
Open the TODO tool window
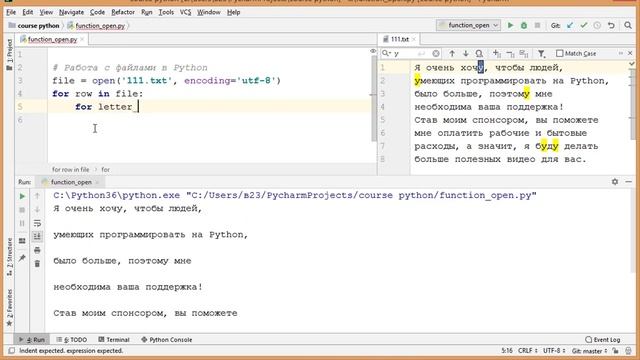(72, 340)
